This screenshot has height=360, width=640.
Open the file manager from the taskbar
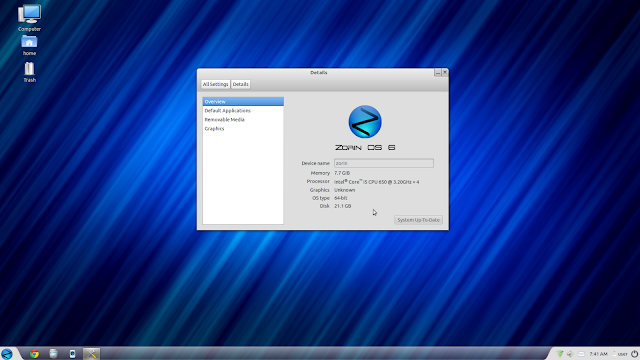tap(53, 353)
